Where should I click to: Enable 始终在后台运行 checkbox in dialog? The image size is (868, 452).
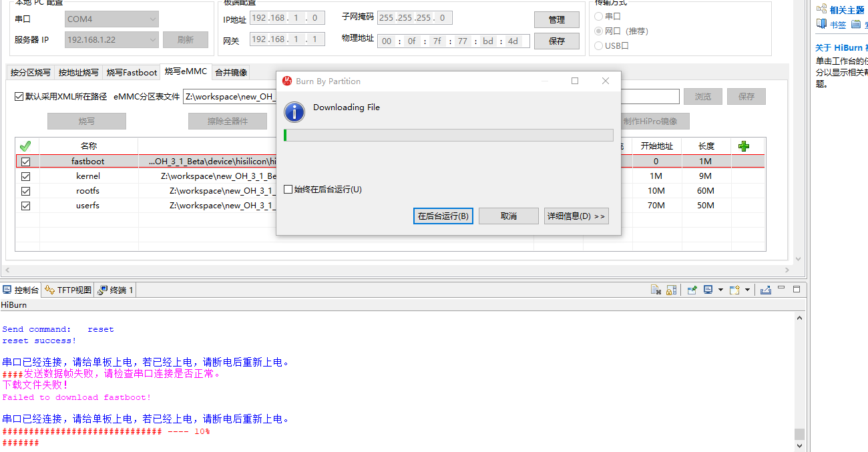point(288,190)
